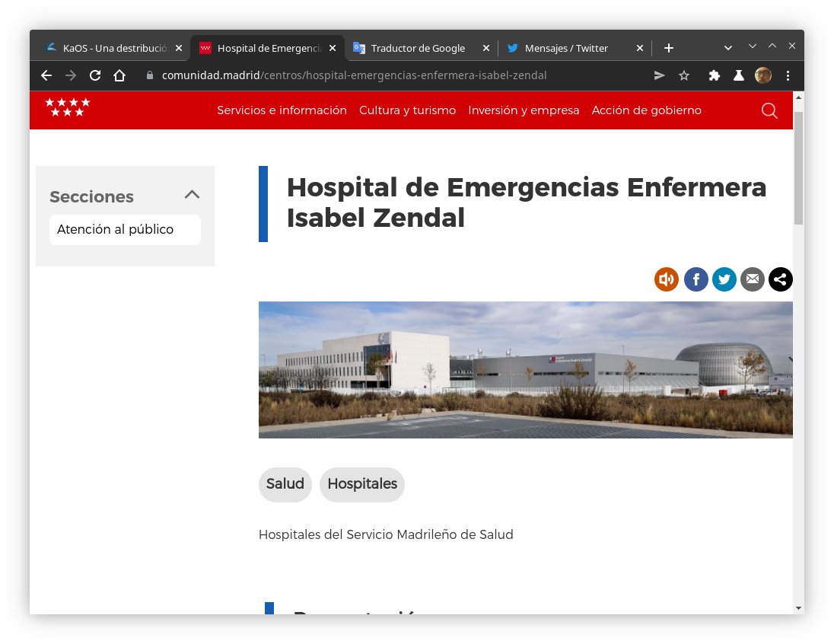The height and width of the screenshot is (644, 834).
Task: Bookmark this page with the star
Action: (x=684, y=75)
